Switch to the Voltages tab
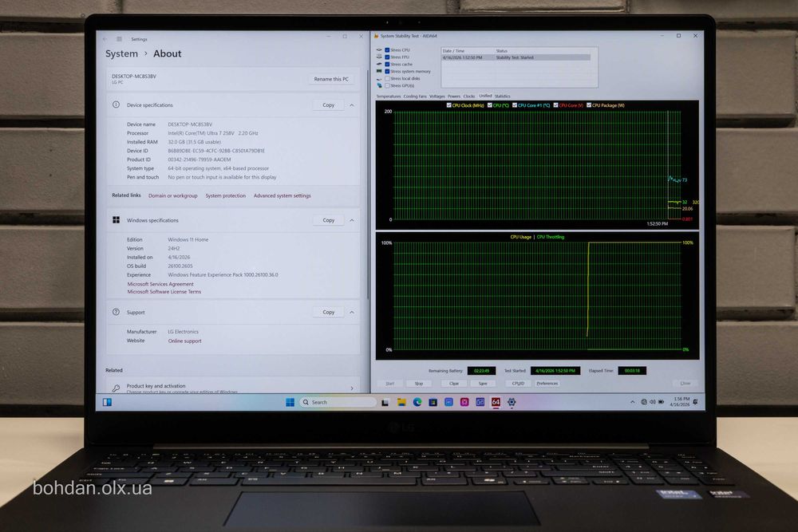This screenshot has width=798, height=532. 437,97
